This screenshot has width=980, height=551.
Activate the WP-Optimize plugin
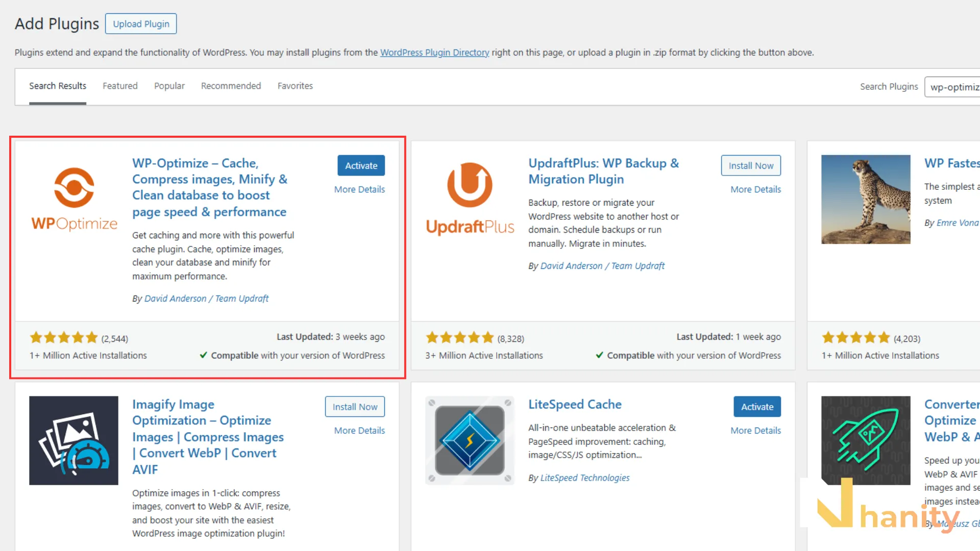pos(361,165)
